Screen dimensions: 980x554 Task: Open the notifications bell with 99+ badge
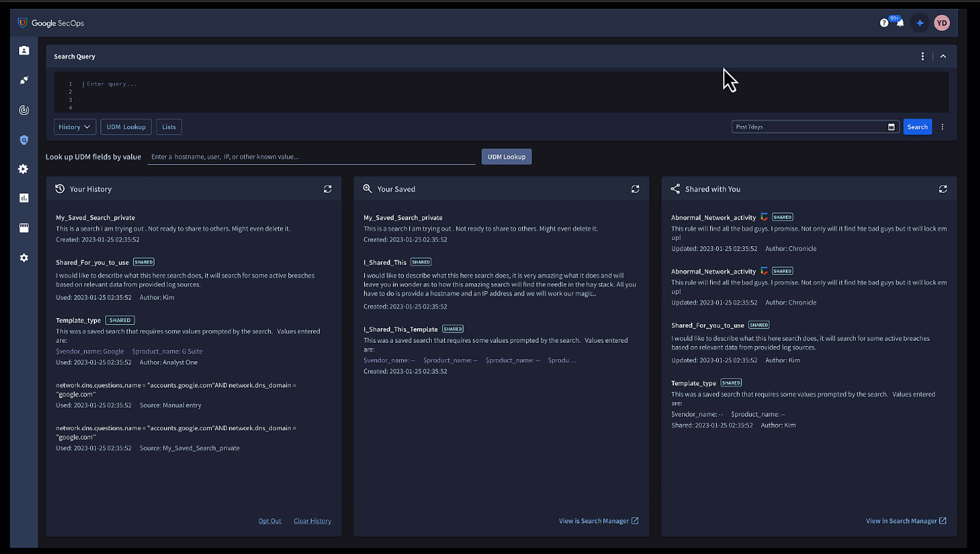coord(901,23)
